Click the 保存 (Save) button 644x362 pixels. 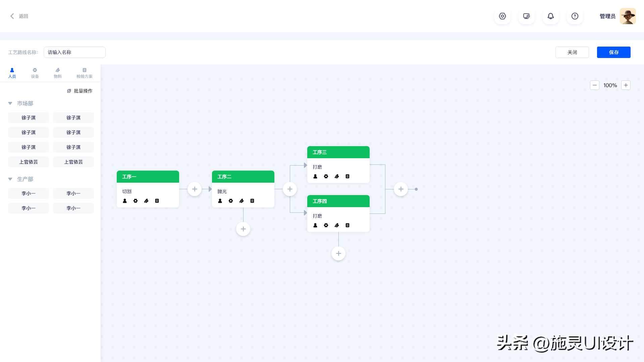(614, 52)
